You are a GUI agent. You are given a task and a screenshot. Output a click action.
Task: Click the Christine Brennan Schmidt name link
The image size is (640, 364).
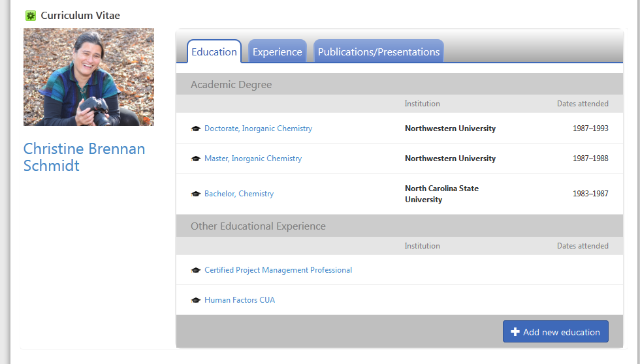click(84, 157)
